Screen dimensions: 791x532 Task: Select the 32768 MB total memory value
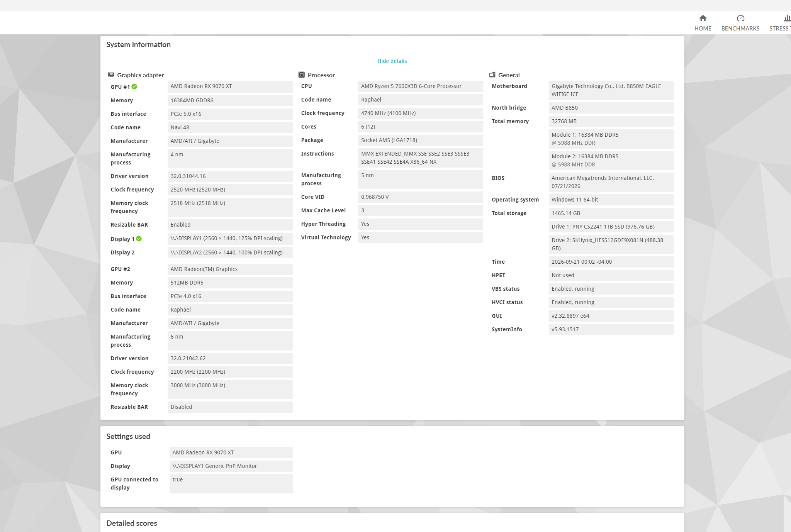611,121
